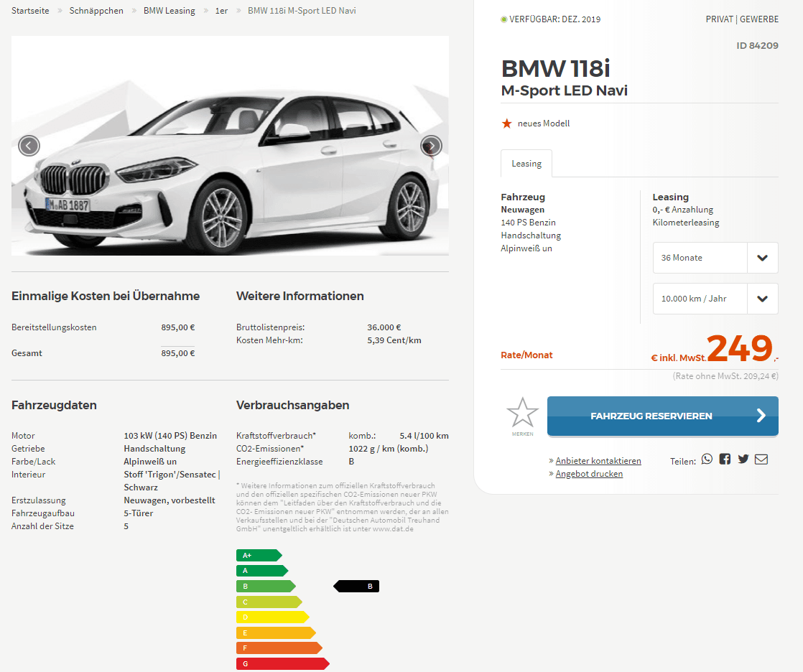Click the black B efficiency indicator arrow
803x672 pixels.
[356, 586]
